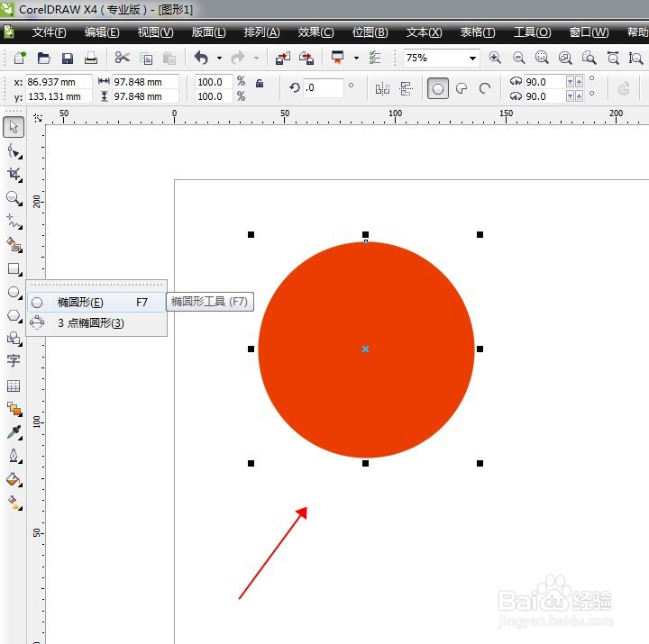
Task: Increase the starting angle 90.0 stepper
Action: click(x=579, y=81)
